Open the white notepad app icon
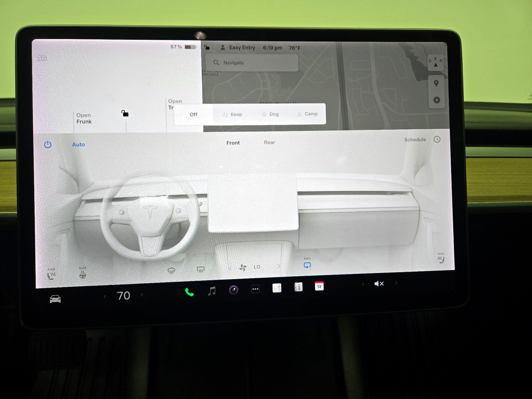This screenshot has height=399, width=532. [277, 288]
